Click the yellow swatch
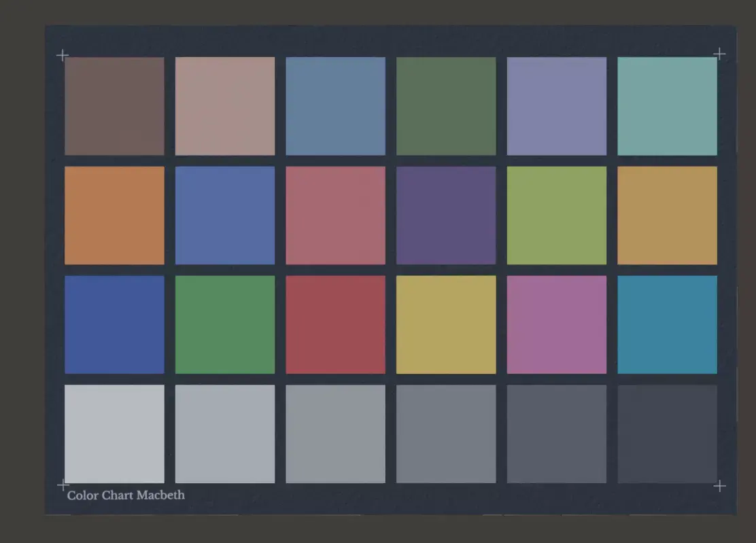The image size is (756, 543). point(446,324)
